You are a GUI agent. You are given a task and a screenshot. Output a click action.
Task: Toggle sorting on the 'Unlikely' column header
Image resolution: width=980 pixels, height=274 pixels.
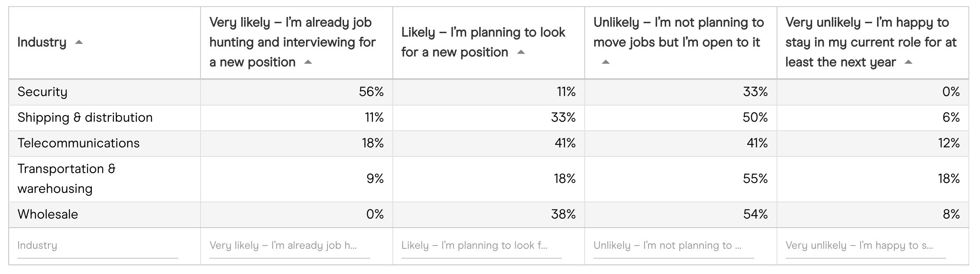605,62
